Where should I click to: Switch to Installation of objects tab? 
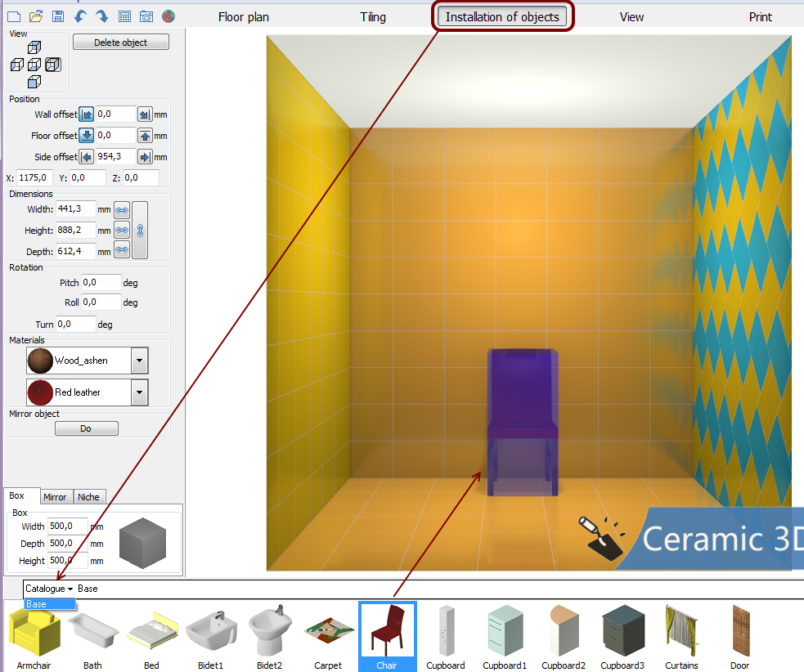click(502, 17)
